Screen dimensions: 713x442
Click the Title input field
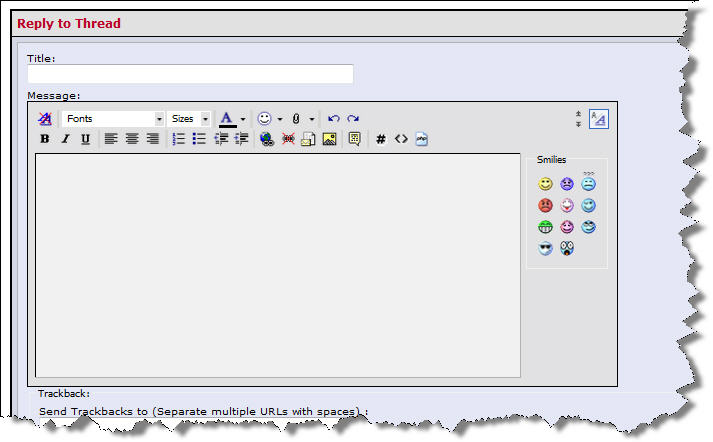(x=190, y=74)
